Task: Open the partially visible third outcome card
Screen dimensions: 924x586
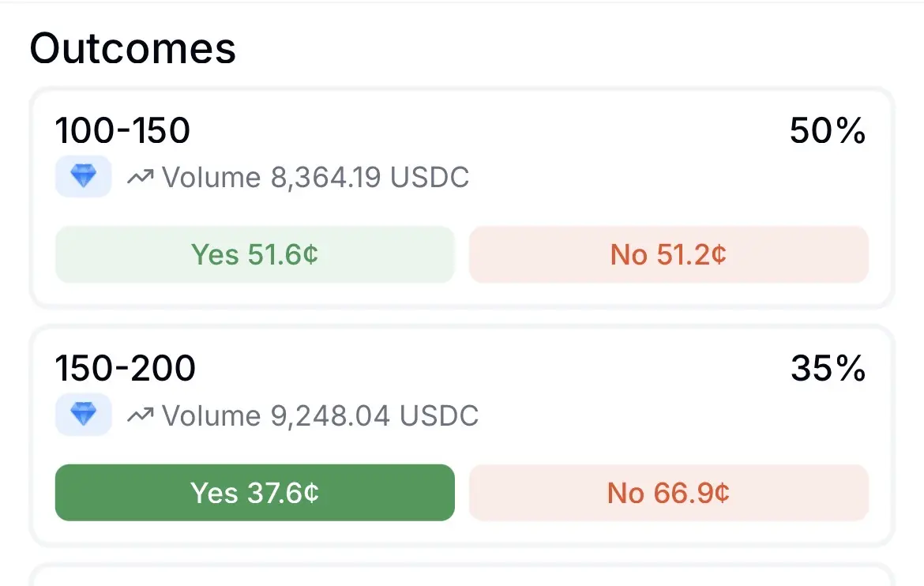Action: (462, 575)
